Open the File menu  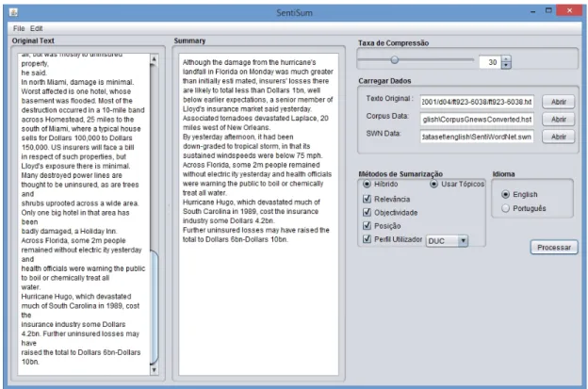click(x=19, y=28)
